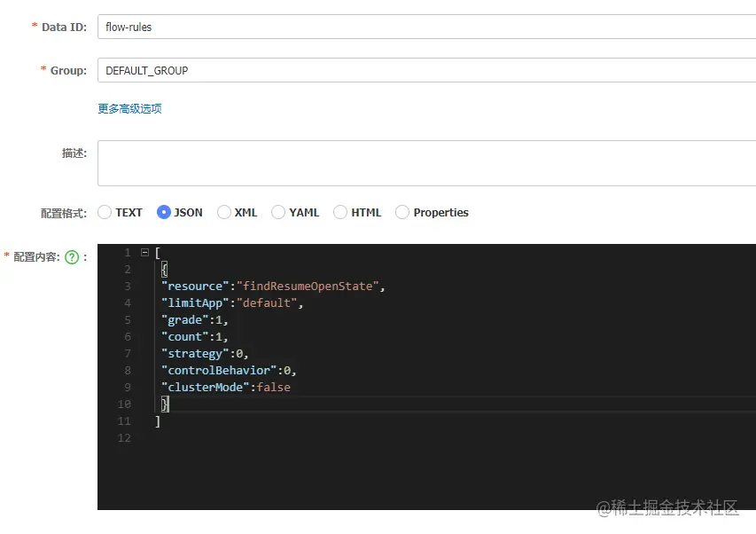Viewport: 756px width, 534px height.
Task: Click the "limitApp":"default" code line
Action: click(x=232, y=303)
